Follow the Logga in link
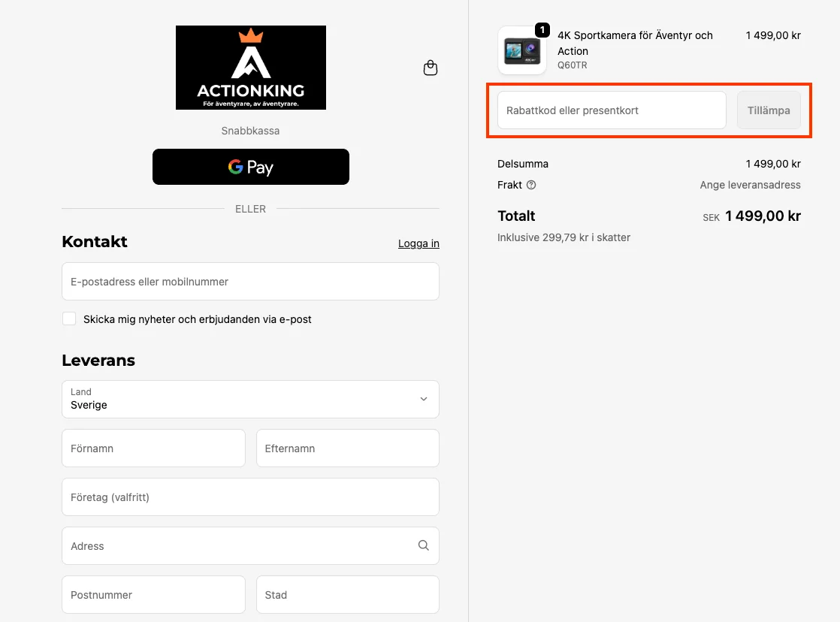840x622 pixels. [418, 243]
